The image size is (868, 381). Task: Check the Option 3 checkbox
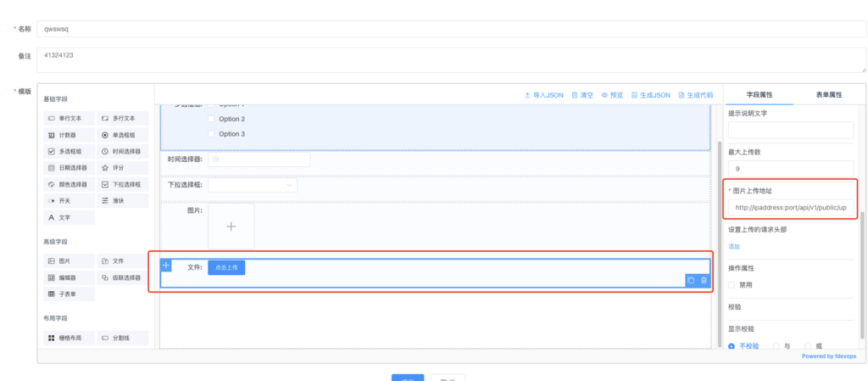[211, 134]
